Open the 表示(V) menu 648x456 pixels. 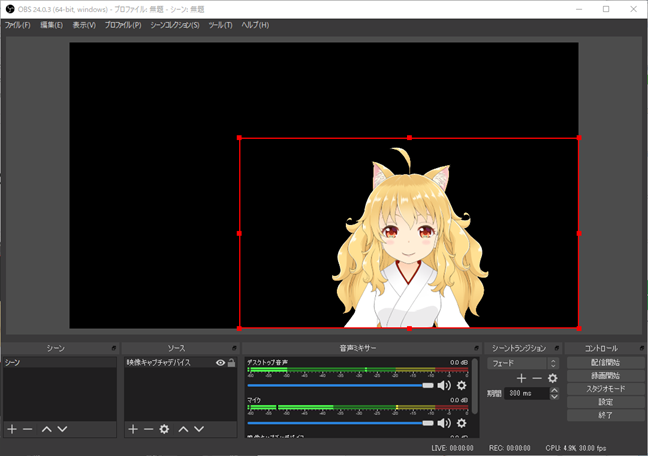[84, 25]
